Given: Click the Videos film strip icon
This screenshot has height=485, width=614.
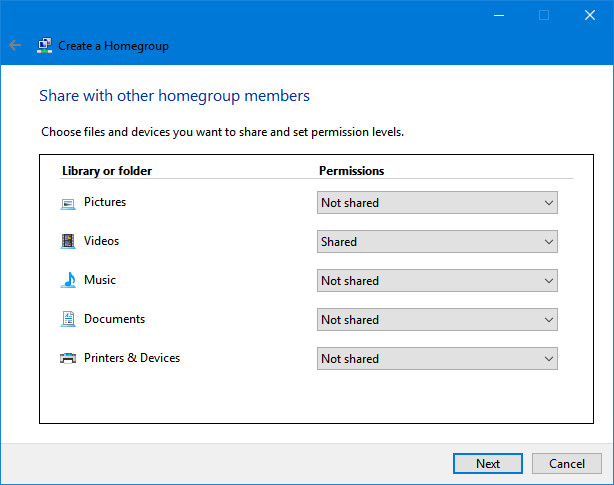Looking at the screenshot, I should click(x=68, y=241).
